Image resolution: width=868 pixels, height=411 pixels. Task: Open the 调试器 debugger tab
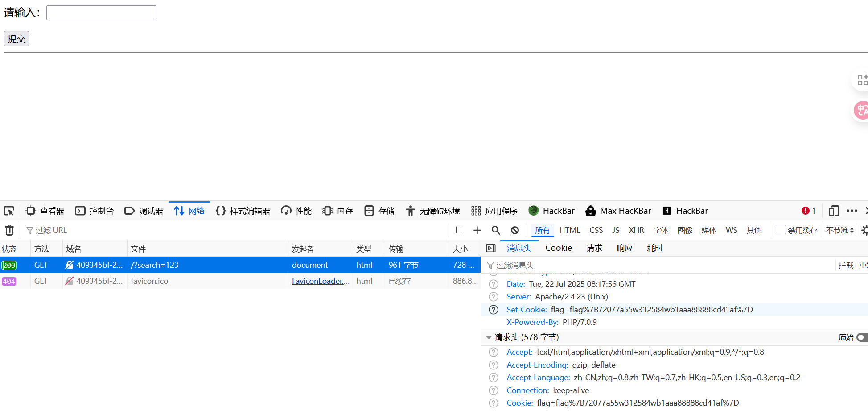pos(144,211)
